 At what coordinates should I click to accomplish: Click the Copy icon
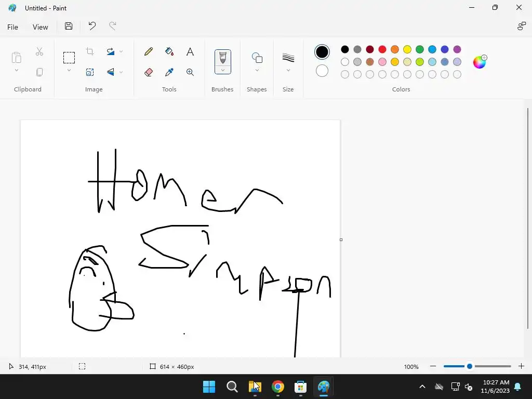coord(39,72)
